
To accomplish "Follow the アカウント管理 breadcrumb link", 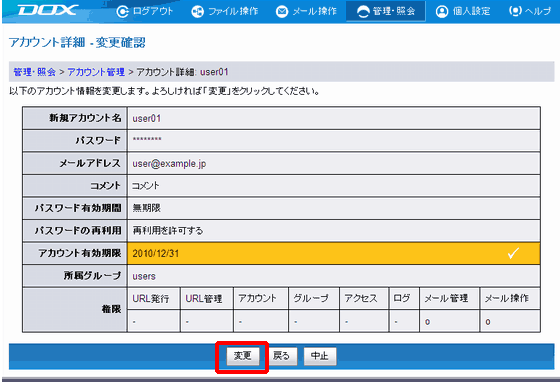I will click(x=96, y=72).
